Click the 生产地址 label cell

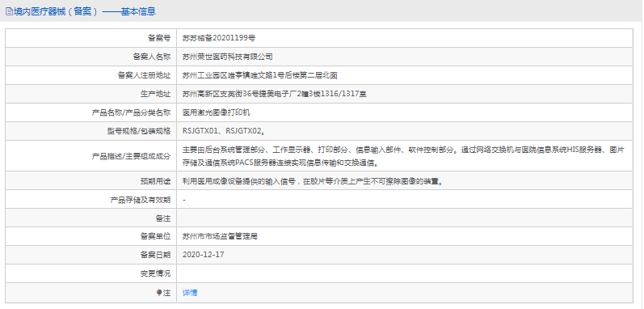point(90,94)
